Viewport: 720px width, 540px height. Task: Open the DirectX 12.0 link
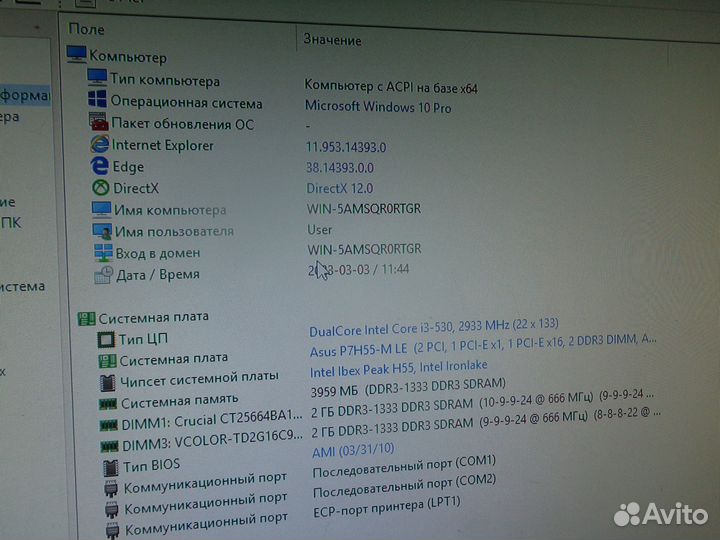(x=340, y=188)
